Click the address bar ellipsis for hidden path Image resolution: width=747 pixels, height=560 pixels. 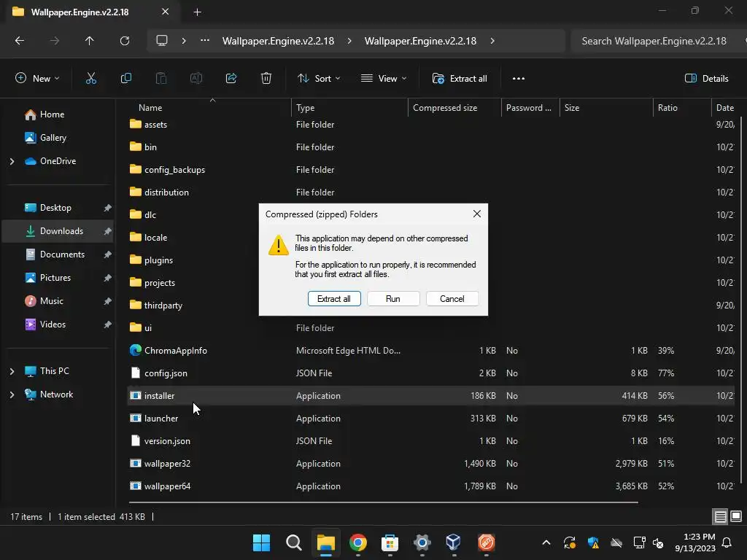click(x=205, y=41)
